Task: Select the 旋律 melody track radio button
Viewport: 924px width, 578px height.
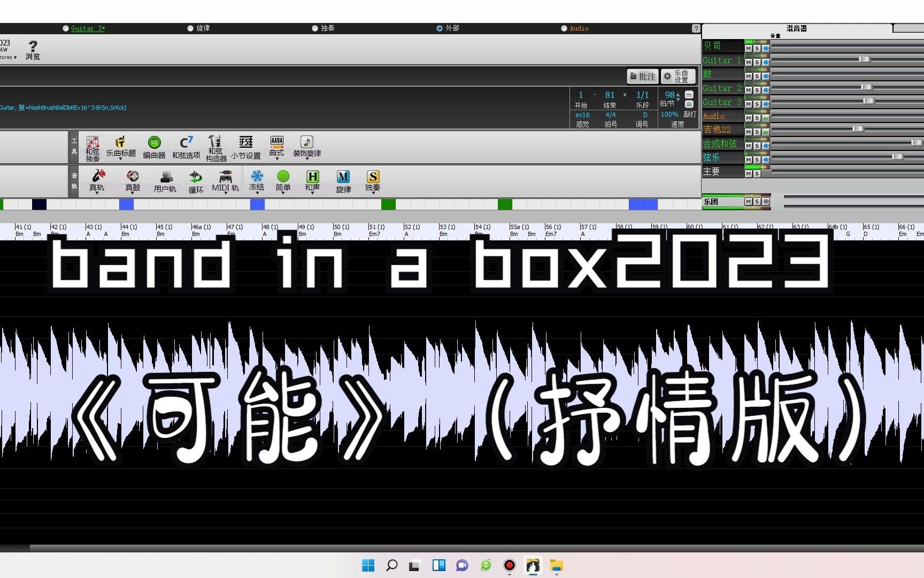Action: point(190,28)
